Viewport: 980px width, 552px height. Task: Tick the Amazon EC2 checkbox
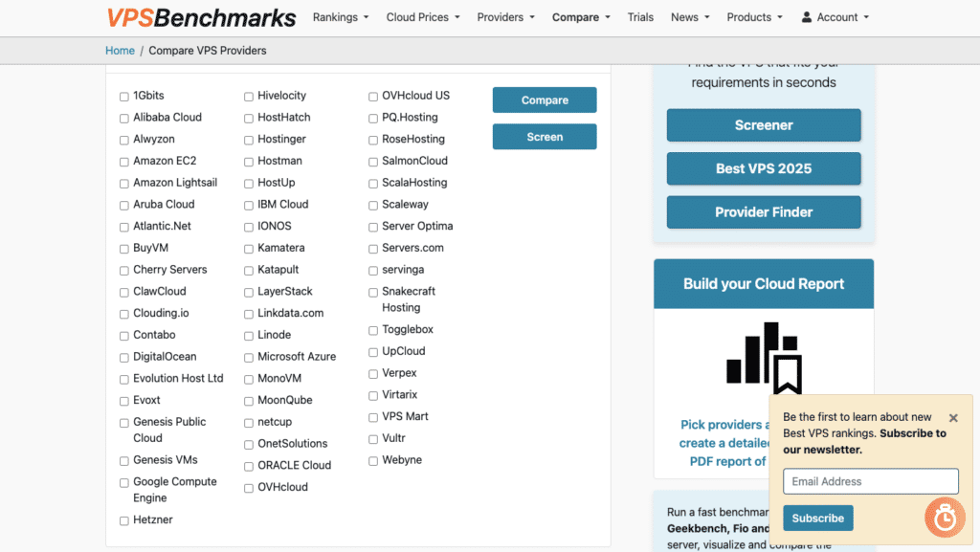point(124,162)
